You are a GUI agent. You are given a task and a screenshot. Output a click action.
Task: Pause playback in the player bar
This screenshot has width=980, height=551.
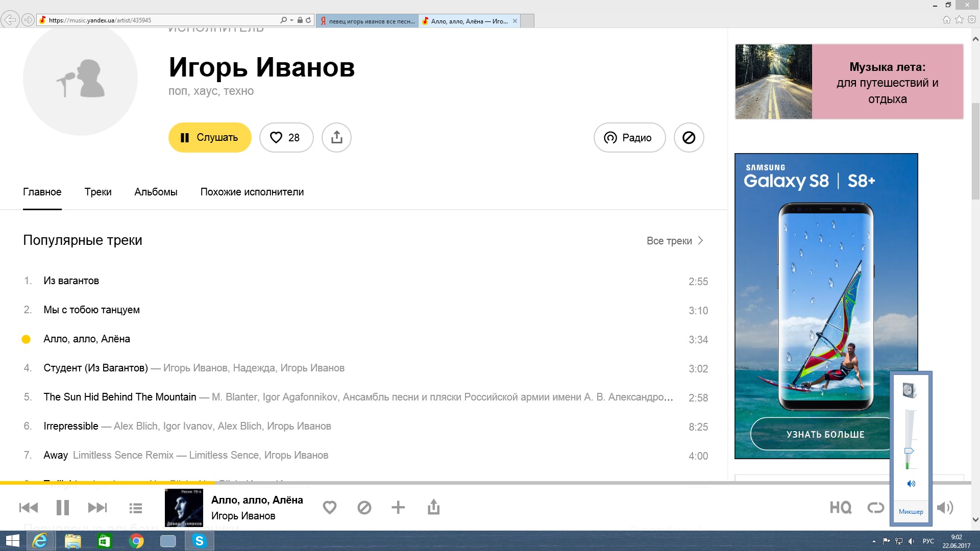pyautogui.click(x=63, y=508)
